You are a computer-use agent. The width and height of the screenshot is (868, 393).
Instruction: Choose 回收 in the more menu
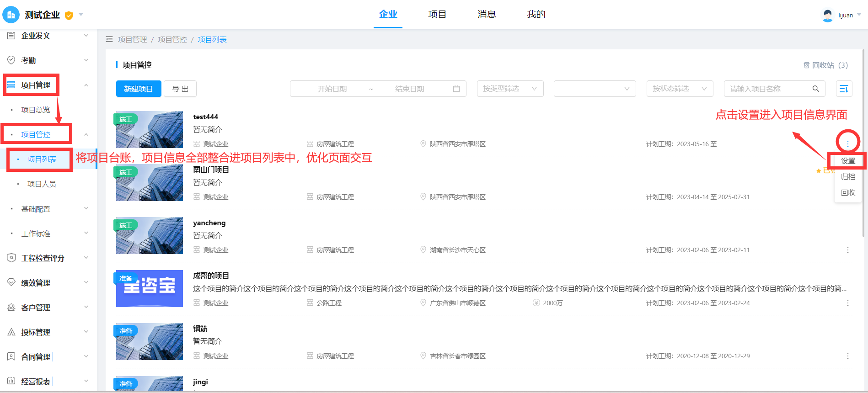[848, 192]
